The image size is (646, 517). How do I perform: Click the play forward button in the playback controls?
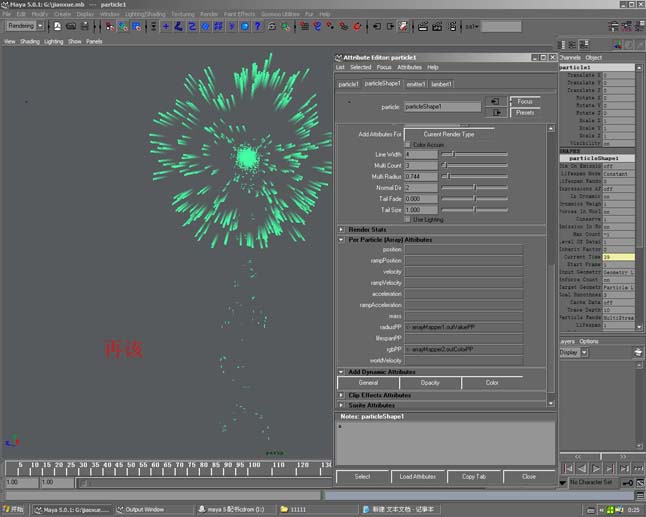coord(596,468)
